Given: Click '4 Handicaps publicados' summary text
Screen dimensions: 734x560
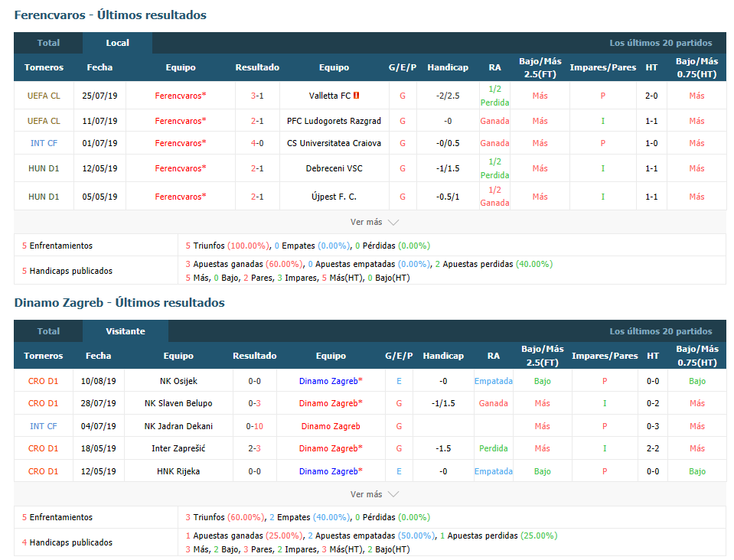Looking at the screenshot, I should pyautogui.click(x=67, y=542).
